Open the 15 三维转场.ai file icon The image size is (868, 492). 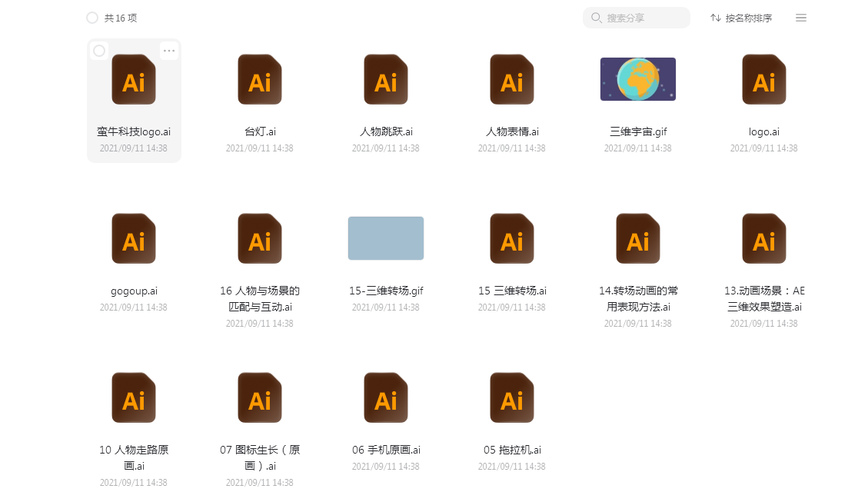(512, 238)
